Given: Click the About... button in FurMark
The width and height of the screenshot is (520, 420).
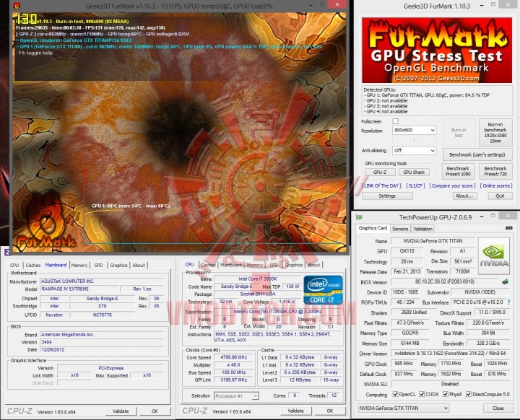Looking at the screenshot, I should [x=464, y=196].
